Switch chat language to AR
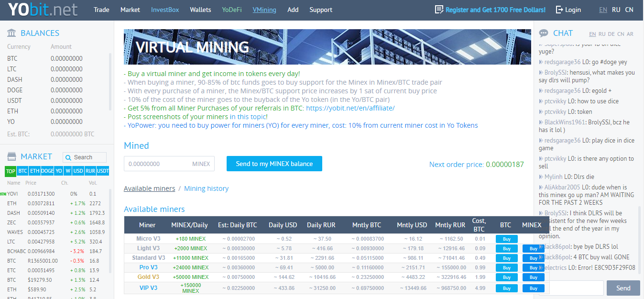 630,34
